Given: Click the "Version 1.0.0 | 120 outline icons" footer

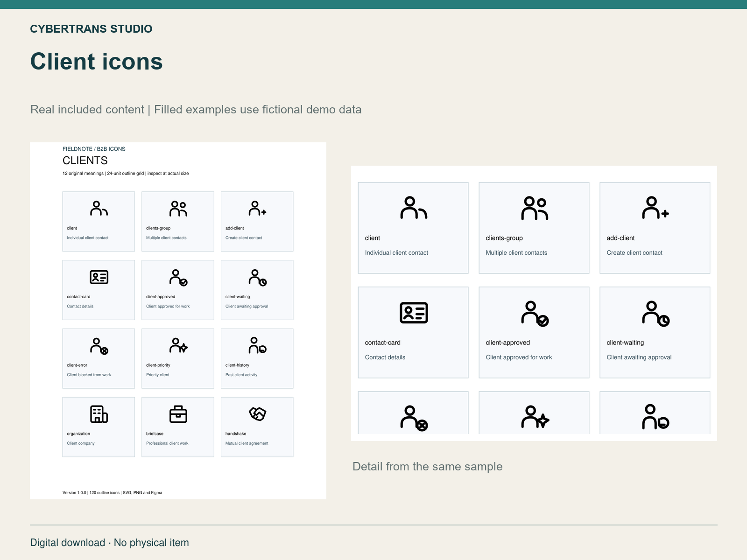Looking at the screenshot, I should point(113,493).
